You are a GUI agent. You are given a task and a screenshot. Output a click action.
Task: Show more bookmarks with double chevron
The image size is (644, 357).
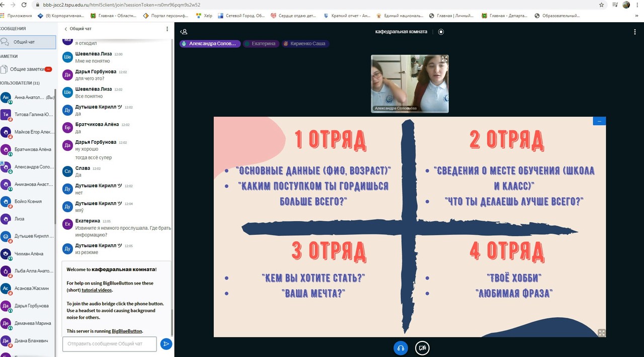point(637,16)
